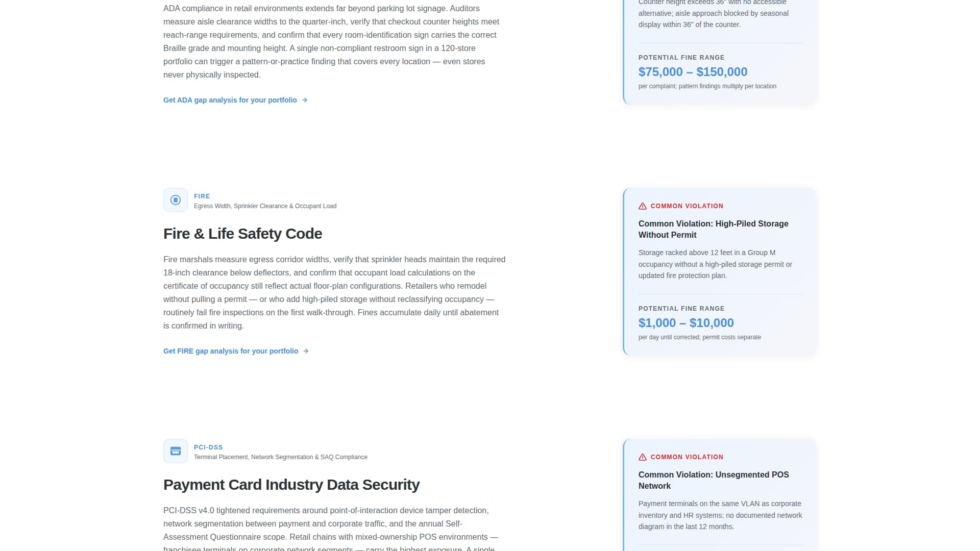Click the arrow beside ADA gap analysis link
980x551 pixels.
[305, 100]
